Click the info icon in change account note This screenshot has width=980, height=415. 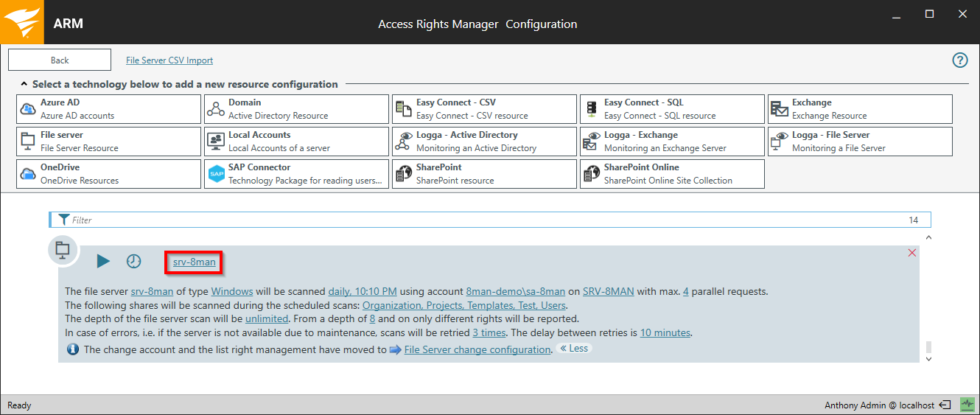(x=73, y=349)
